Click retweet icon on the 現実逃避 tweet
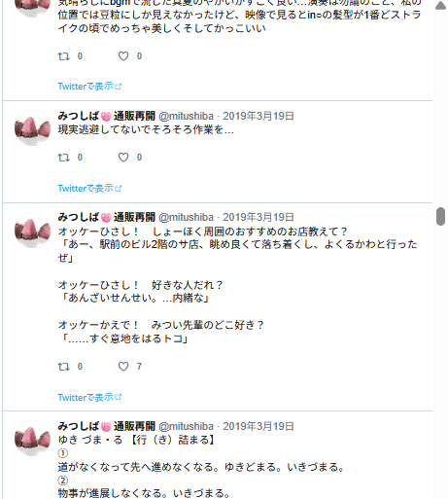The height and width of the screenshot is (499, 448). pyautogui.click(x=63, y=158)
